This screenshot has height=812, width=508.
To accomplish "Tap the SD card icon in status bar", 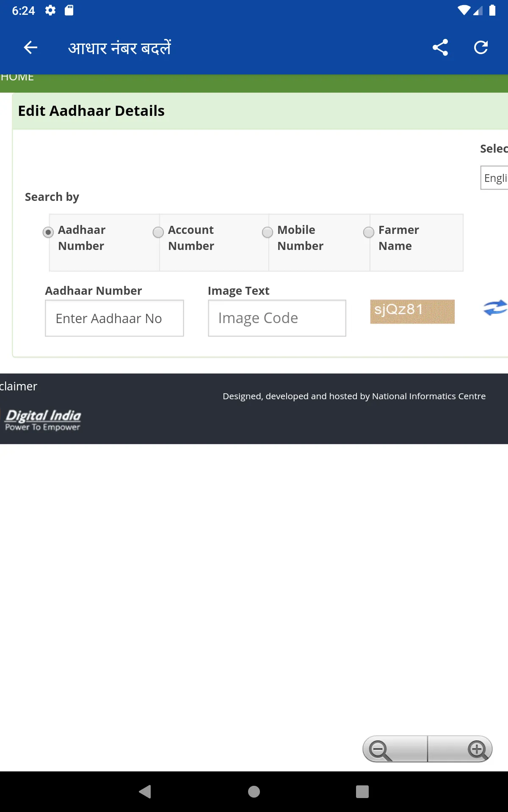I will click(69, 10).
